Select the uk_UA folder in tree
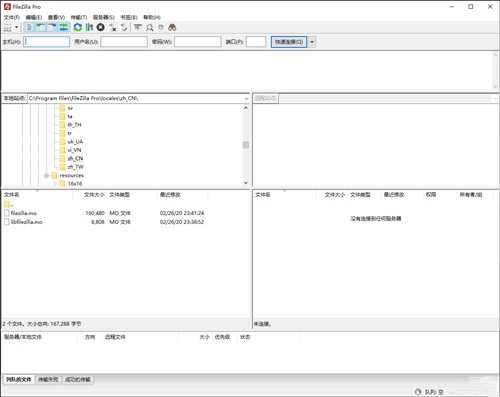The width and height of the screenshot is (500, 397). (75, 142)
